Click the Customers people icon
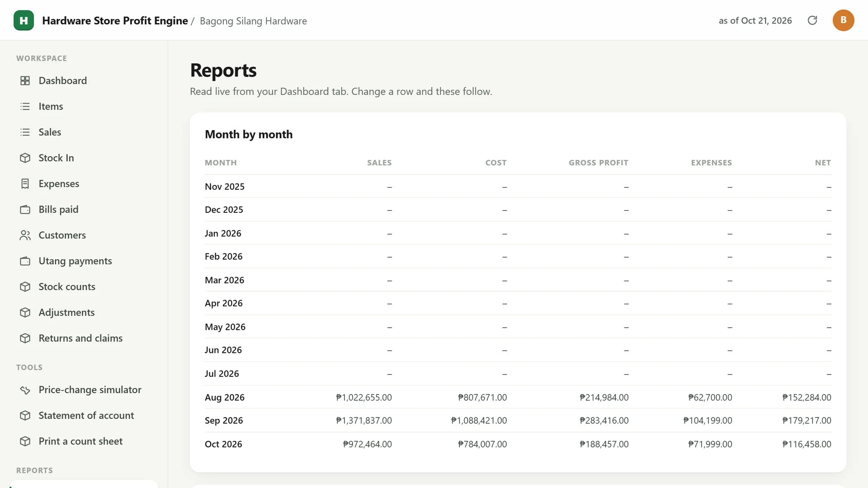 click(25, 235)
